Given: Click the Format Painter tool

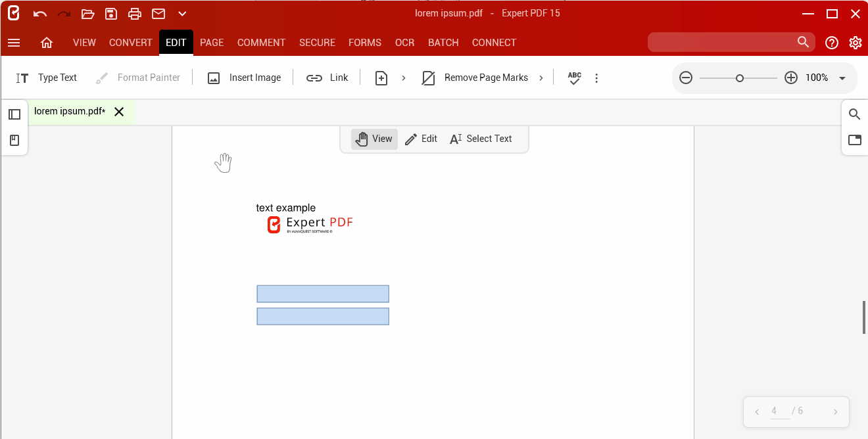Looking at the screenshot, I should pyautogui.click(x=137, y=78).
